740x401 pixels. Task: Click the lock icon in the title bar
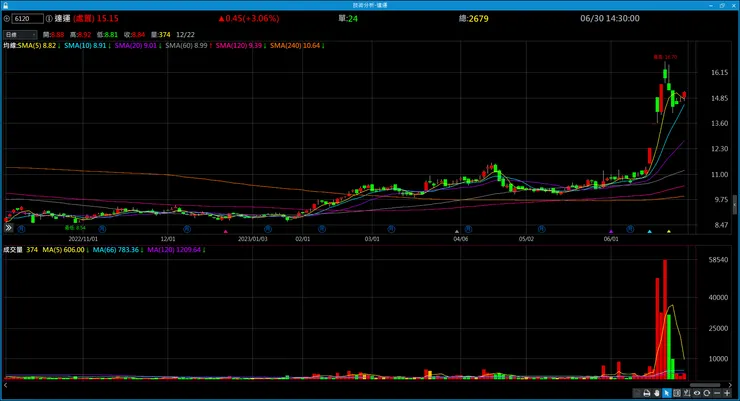click(x=6, y=5)
